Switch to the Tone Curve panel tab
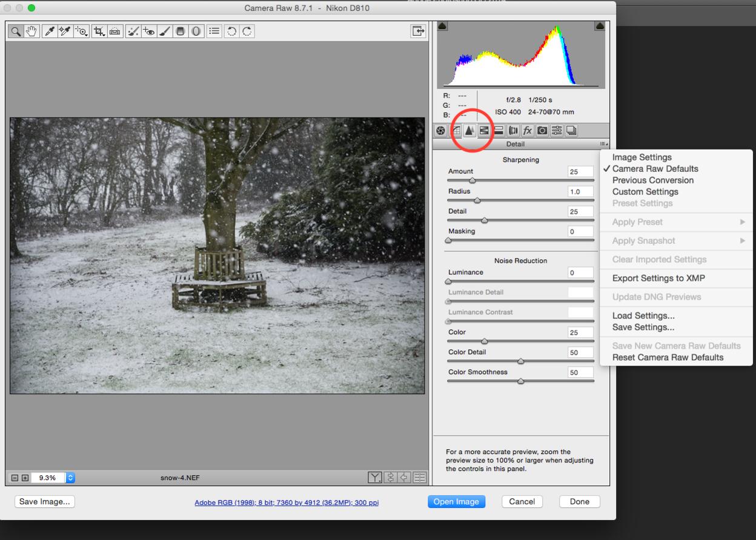The width and height of the screenshot is (756, 540). [456, 131]
